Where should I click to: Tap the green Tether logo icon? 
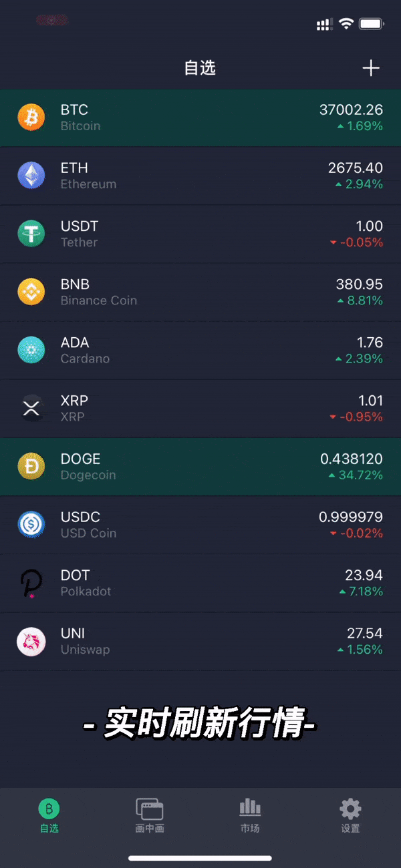31,234
